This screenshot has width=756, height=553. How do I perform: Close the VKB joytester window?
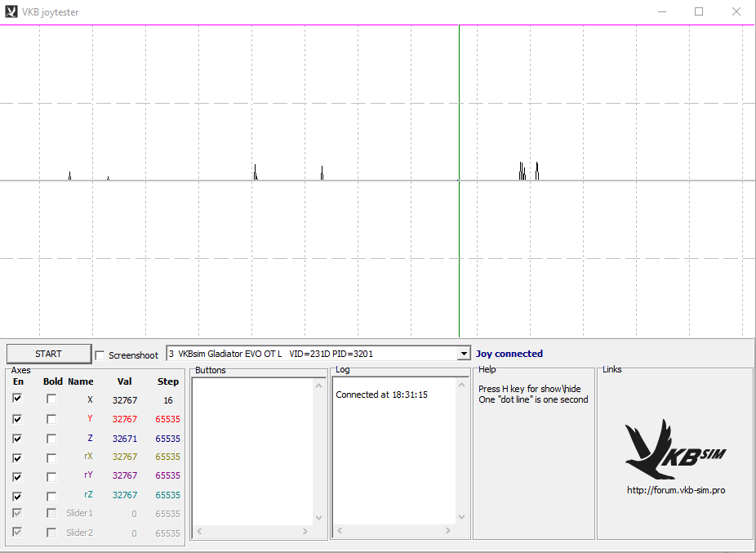(x=736, y=11)
